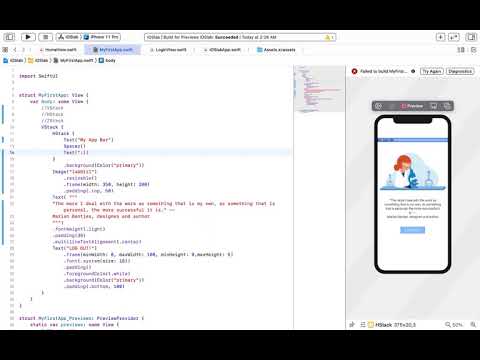Go back in editor history
The height and width of the screenshot is (360, 480).
point(15,50)
